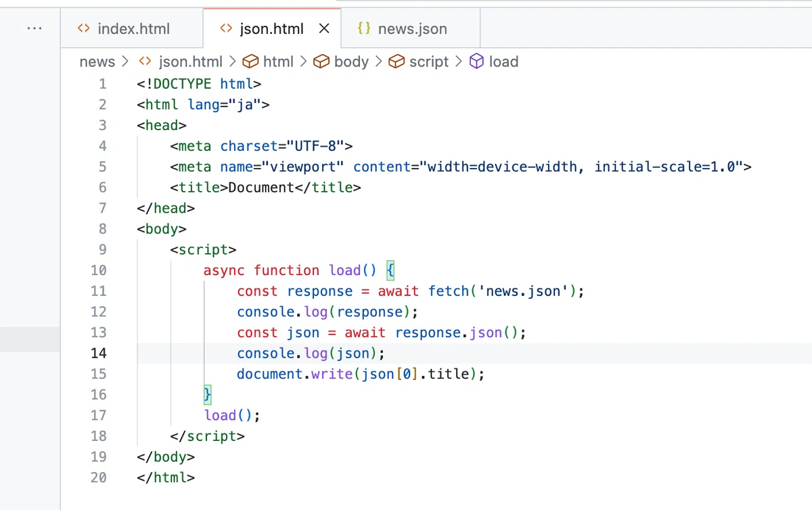This screenshot has height=510, width=812.
Task: Click the console.log(response) line
Action: [328, 312]
